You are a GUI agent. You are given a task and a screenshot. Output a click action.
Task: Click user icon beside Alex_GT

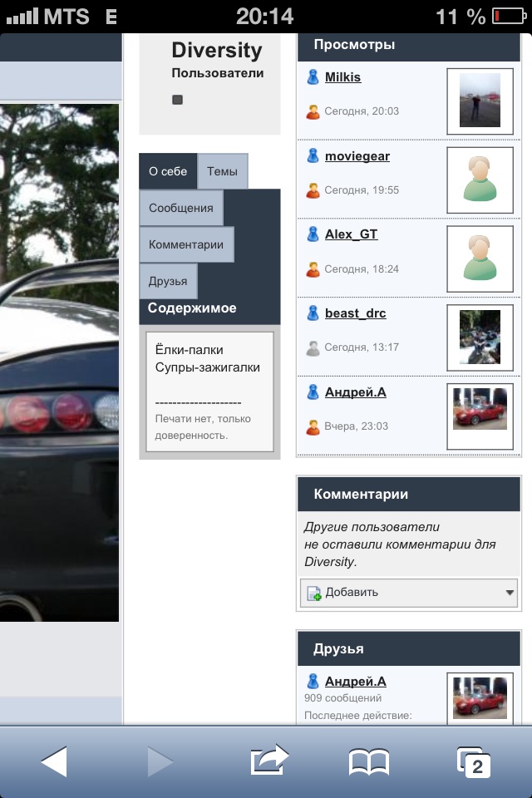(313, 234)
